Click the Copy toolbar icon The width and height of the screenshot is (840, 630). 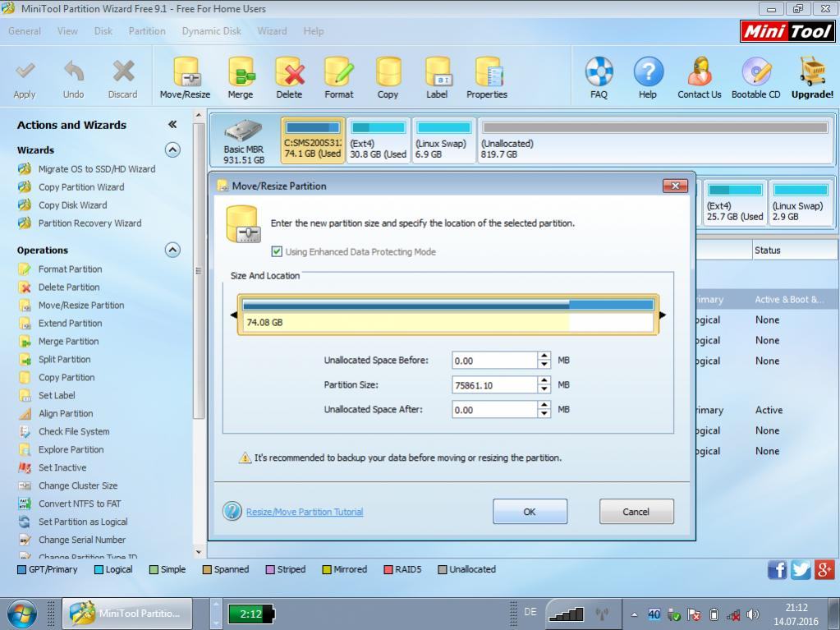[x=388, y=71]
